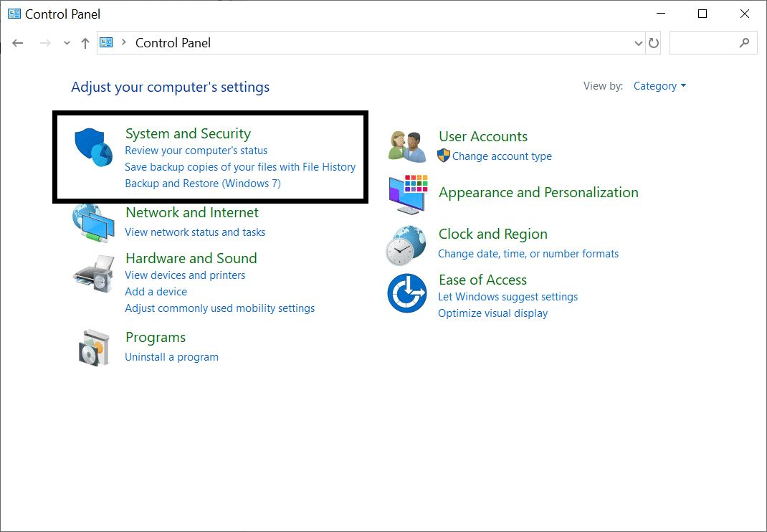Click Review your computer's status link
The image size is (767, 532).
(x=196, y=151)
